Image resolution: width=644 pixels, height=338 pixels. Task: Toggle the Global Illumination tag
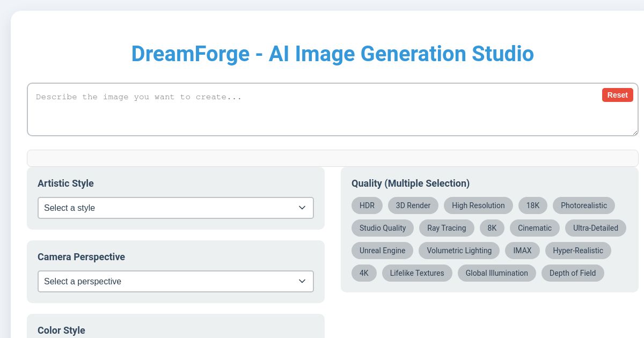(497, 273)
